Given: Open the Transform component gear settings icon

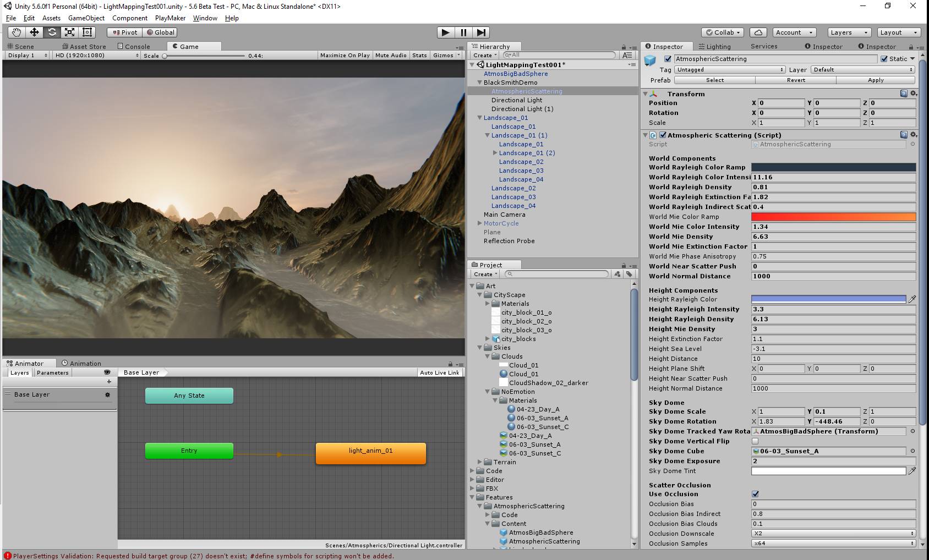Looking at the screenshot, I should [913, 94].
